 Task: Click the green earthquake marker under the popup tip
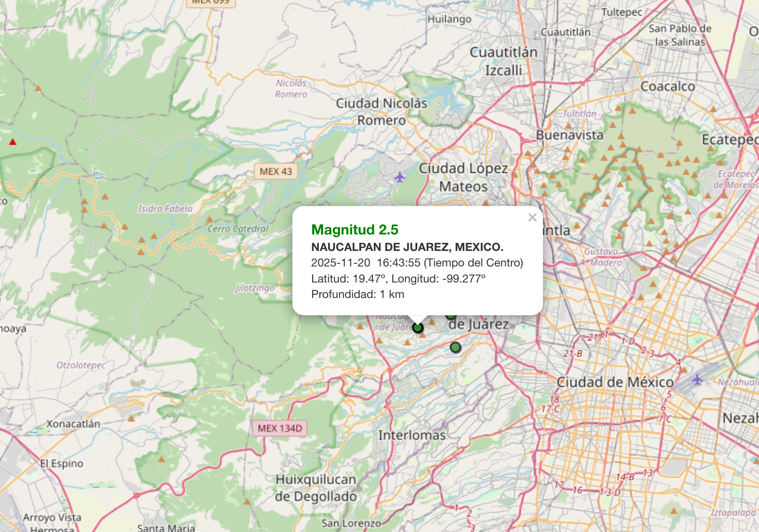coord(418,327)
